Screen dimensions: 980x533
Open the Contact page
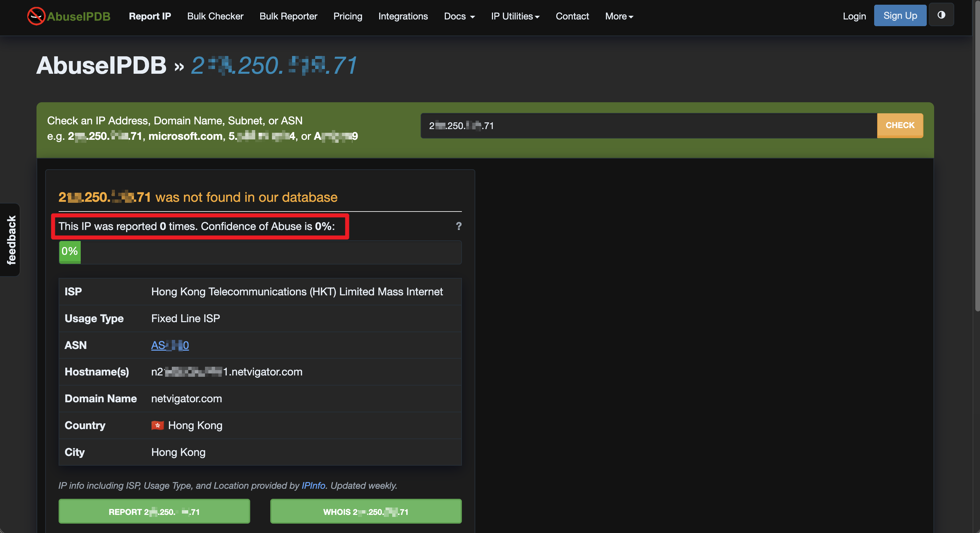572,16
